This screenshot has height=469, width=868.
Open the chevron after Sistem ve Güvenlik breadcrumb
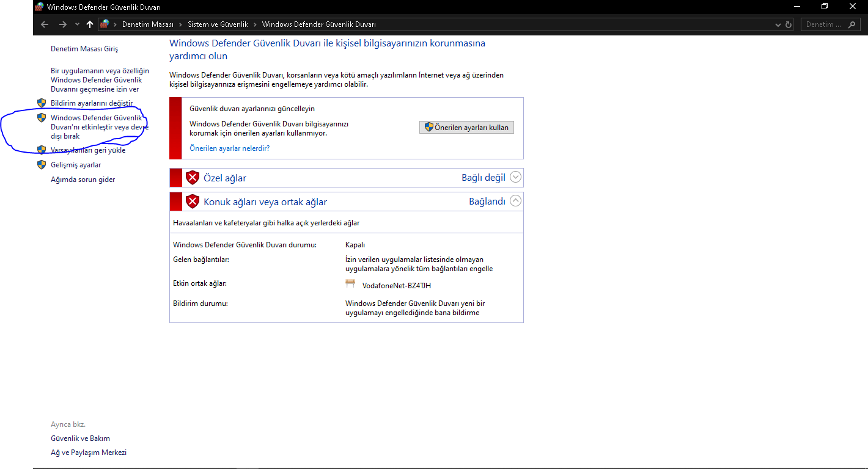pyautogui.click(x=256, y=24)
